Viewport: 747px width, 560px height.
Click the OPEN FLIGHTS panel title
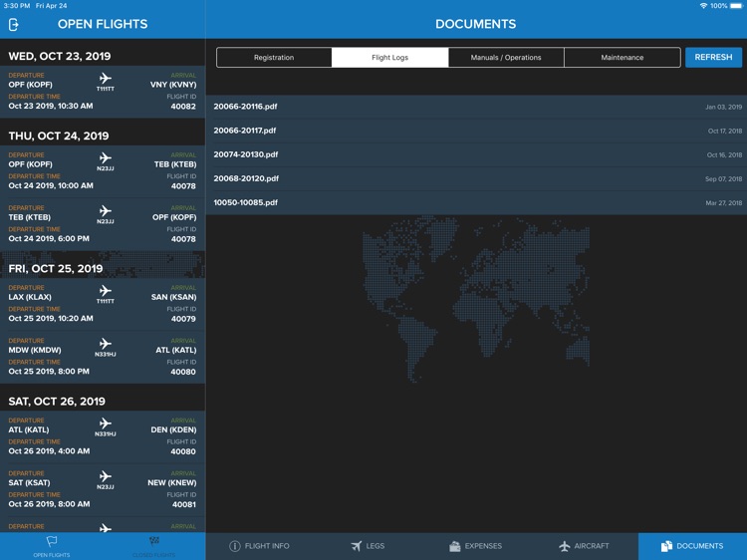[x=103, y=24]
